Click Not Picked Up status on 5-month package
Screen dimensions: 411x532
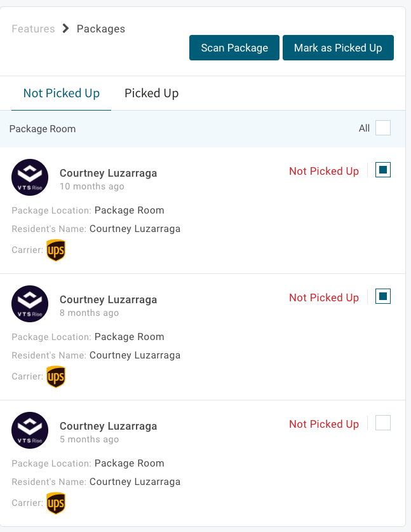324,424
